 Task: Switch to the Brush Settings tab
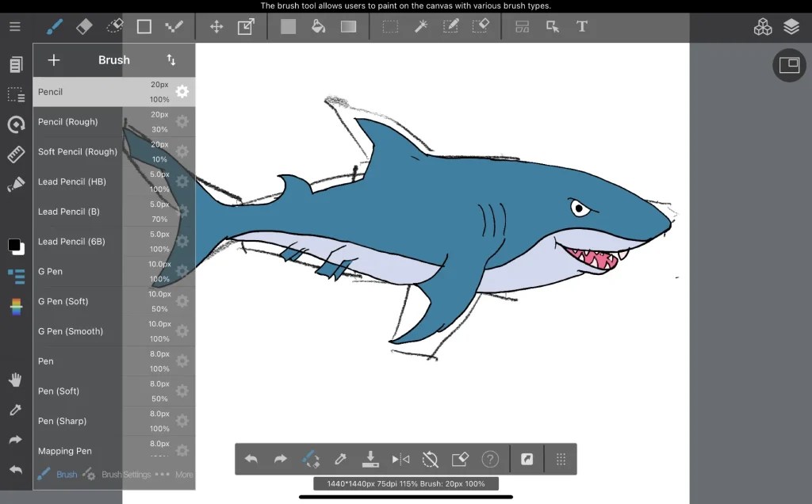coord(125,474)
